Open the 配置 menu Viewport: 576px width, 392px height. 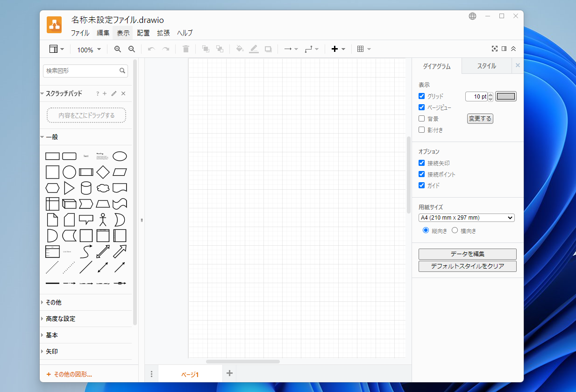[143, 33]
